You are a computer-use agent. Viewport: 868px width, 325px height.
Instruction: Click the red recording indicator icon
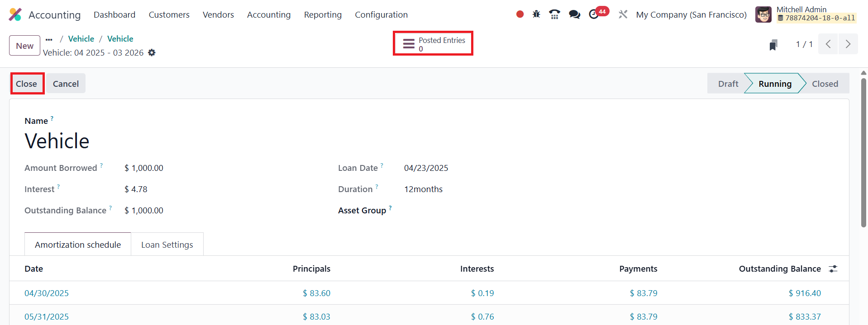(520, 14)
